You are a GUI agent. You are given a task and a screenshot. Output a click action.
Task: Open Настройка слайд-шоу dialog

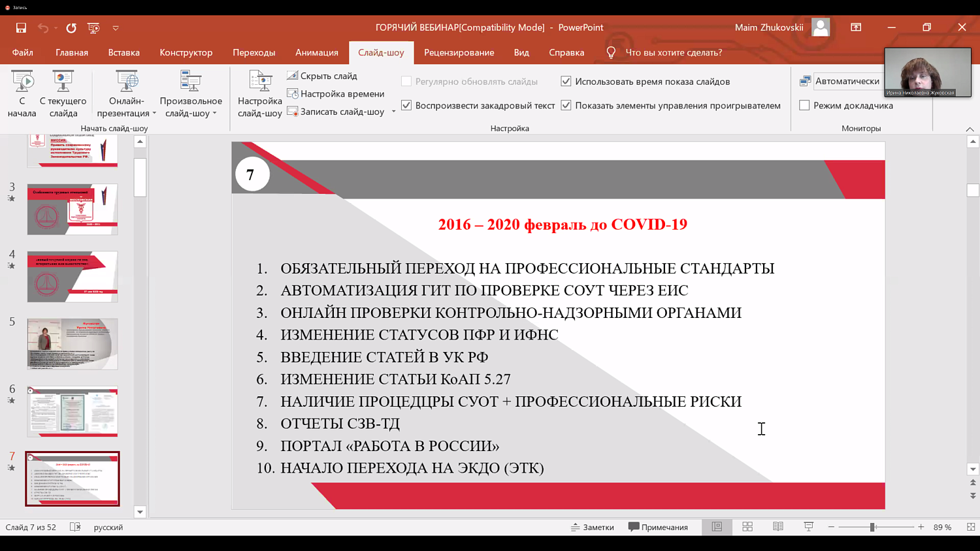click(259, 95)
